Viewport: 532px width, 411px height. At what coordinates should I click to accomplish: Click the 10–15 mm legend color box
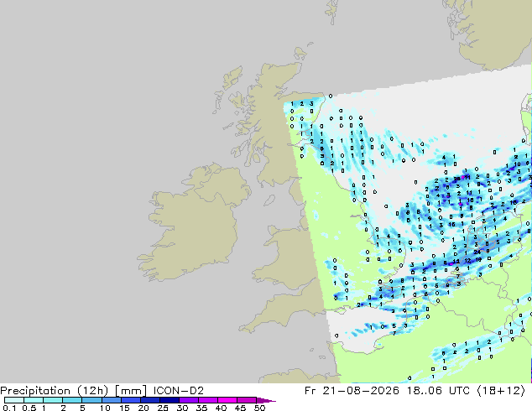point(111,400)
